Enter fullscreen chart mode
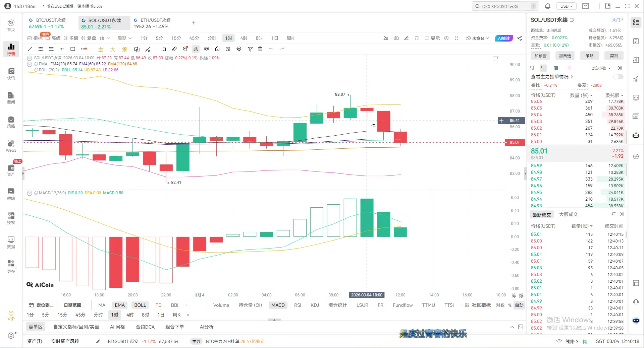This screenshot has height=348, width=644. coord(457,38)
